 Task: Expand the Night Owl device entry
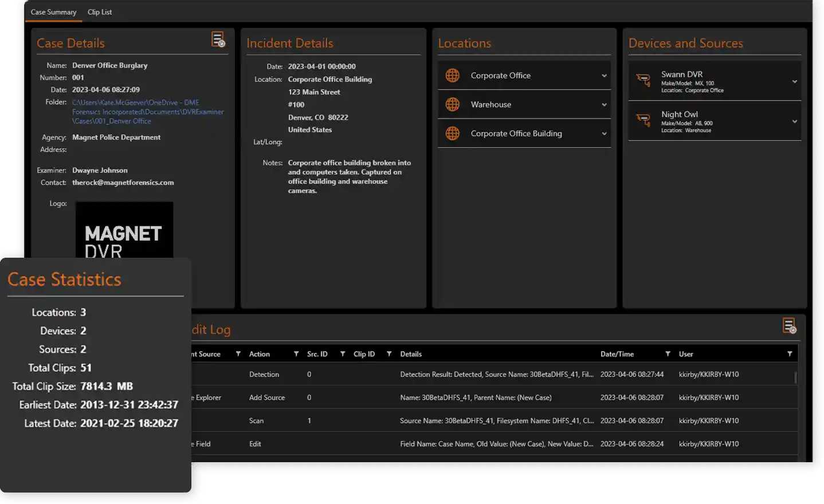click(795, 121)
